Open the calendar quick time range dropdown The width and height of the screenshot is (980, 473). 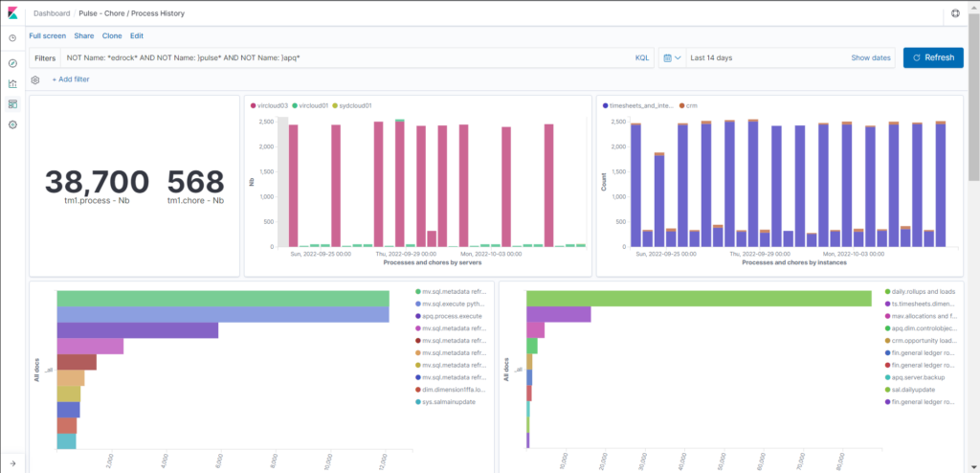pyautogui.click(x=671, y=58)
